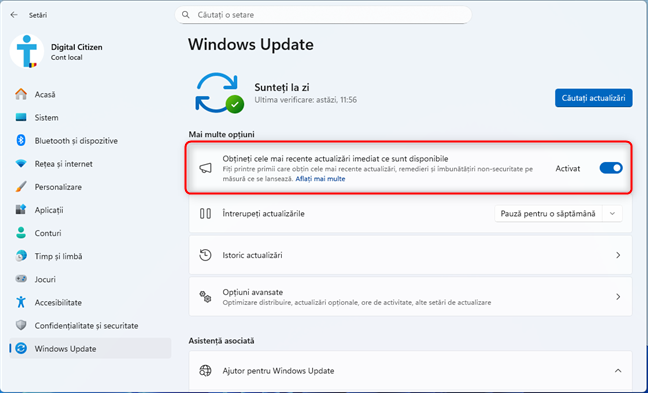Click the gears icon for Opțiuni avansate
Image resolution: width=648 pixels, height=393 pixels.
point(205,296)
